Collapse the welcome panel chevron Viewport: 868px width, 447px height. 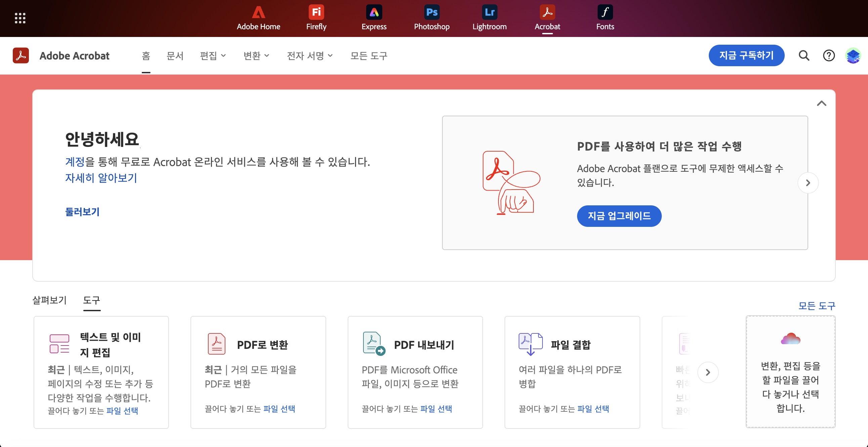(x=822, y=104)
